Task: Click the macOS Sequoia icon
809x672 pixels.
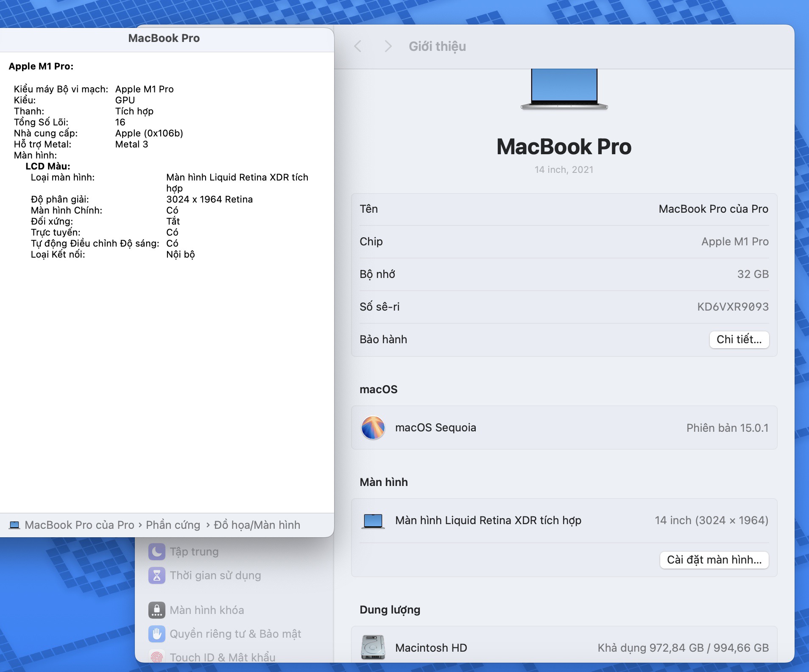Action: click(x=373, y=428)
